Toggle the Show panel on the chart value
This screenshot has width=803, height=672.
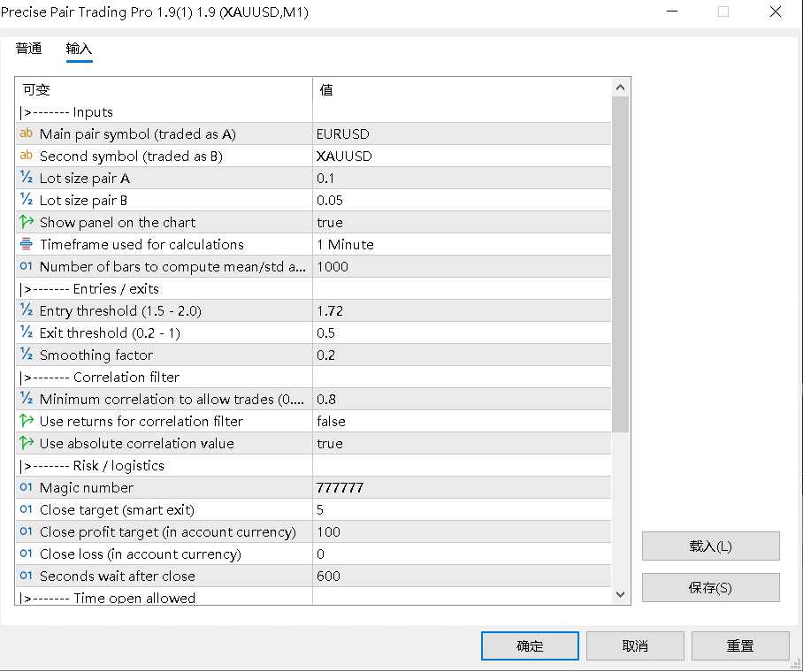tap(462, 222)
